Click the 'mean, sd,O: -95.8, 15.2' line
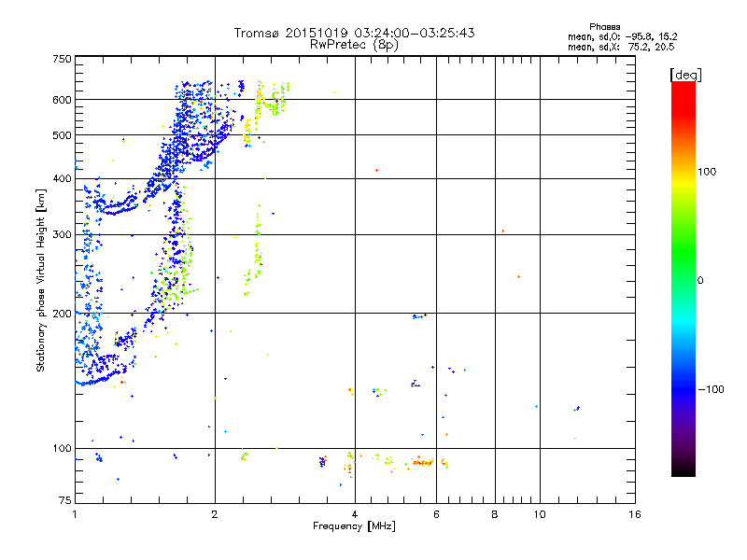This screenshot has height=560, width=747. [x=622, y=36]
